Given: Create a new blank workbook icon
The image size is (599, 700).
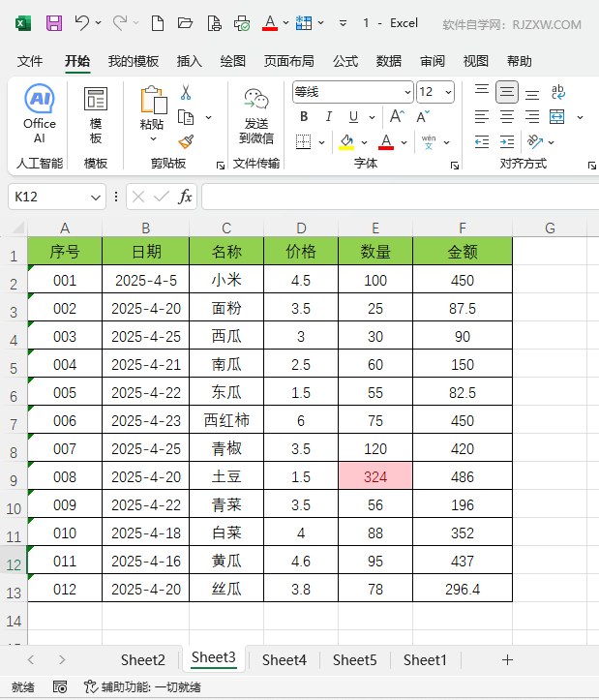Looking at the screenshot, I should [158, 23].
